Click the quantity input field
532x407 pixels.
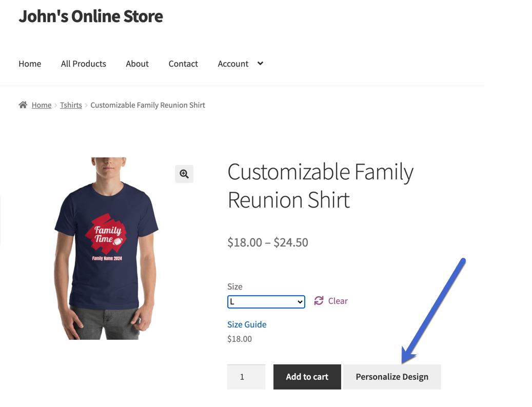[246, 376]
